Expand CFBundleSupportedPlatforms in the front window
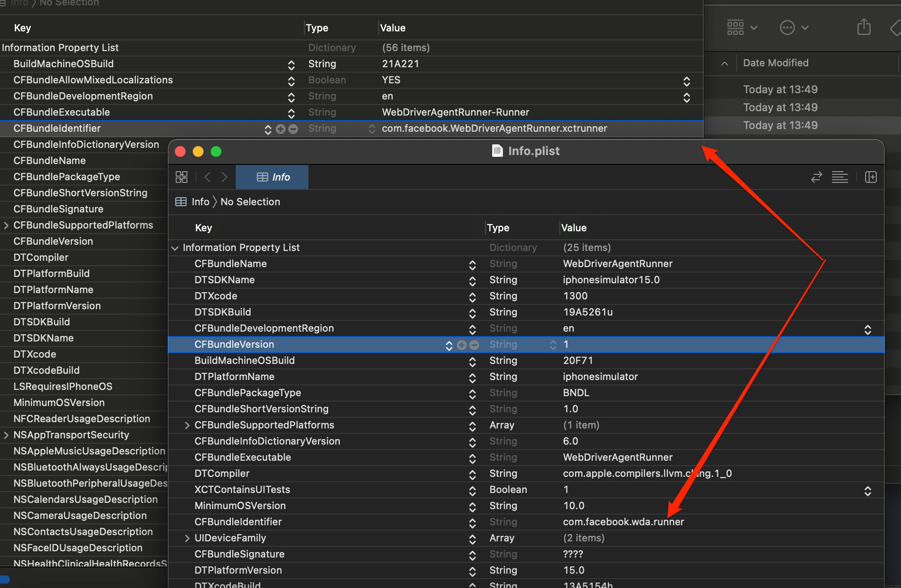 [187, 425]
